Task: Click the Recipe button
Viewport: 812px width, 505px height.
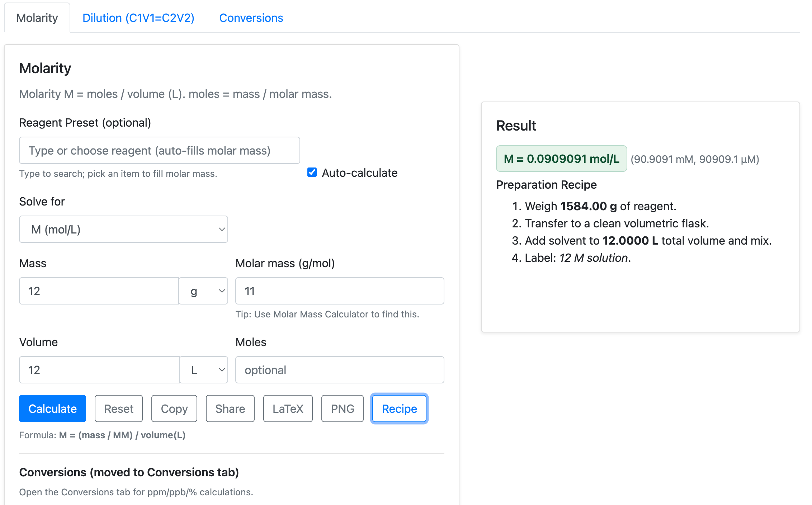Action: pyautogui.click(x=399, y=409)
